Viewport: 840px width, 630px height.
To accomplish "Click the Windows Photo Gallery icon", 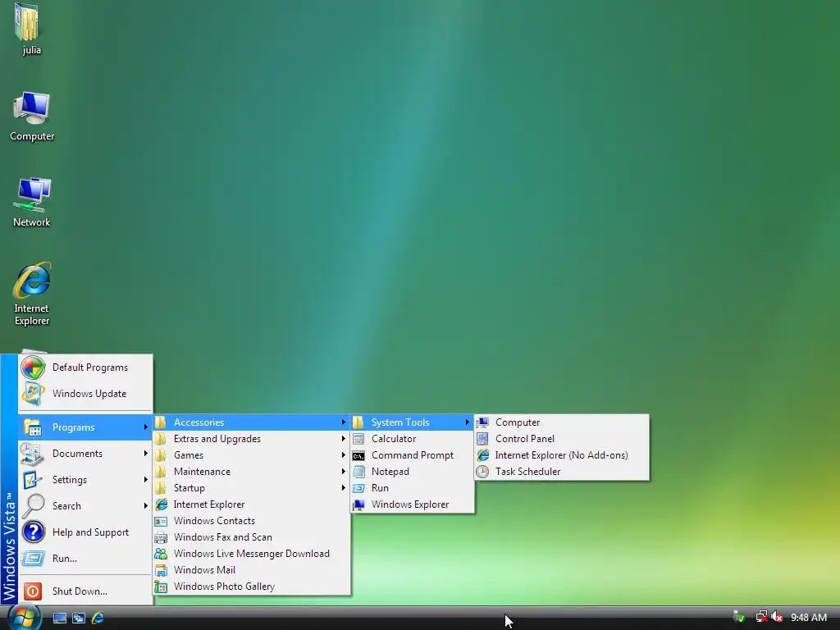I will pyautogui.click(x=161, y=587).
